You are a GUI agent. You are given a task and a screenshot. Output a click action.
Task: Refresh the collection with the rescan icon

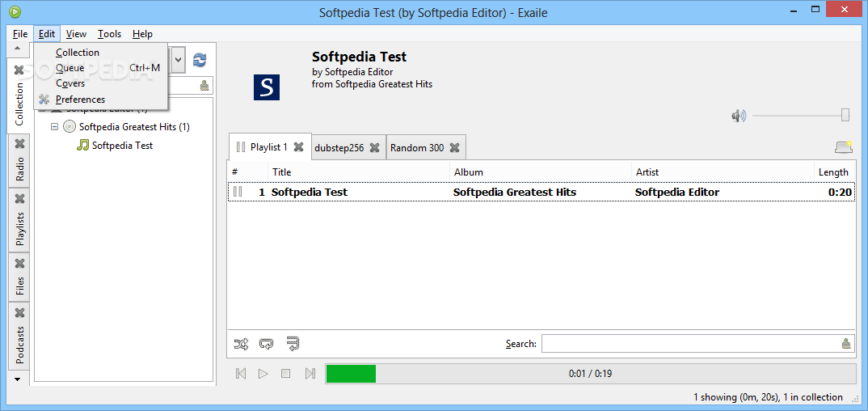200,60
